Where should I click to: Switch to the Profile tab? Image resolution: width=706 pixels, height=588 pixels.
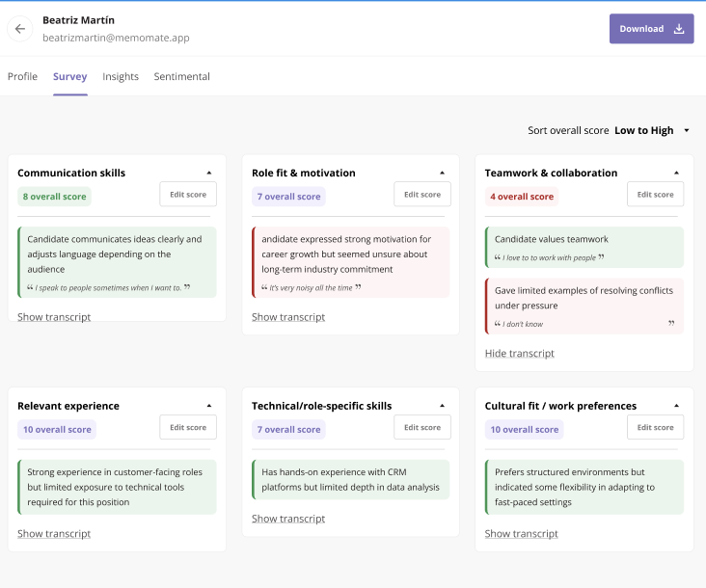(x=22, y=76)
